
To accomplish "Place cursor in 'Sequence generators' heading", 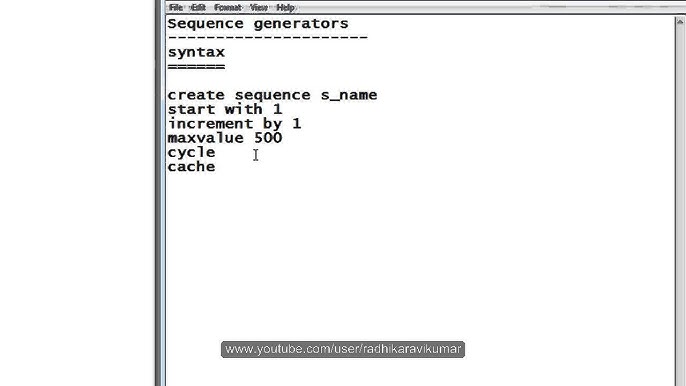I will coord(258,24).
